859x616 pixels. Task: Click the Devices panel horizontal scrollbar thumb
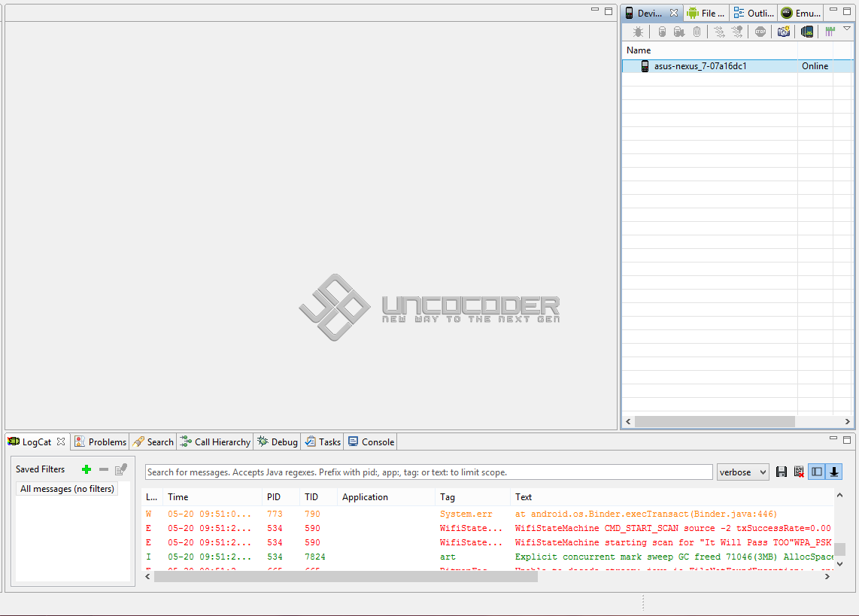(x=715, y=422)
